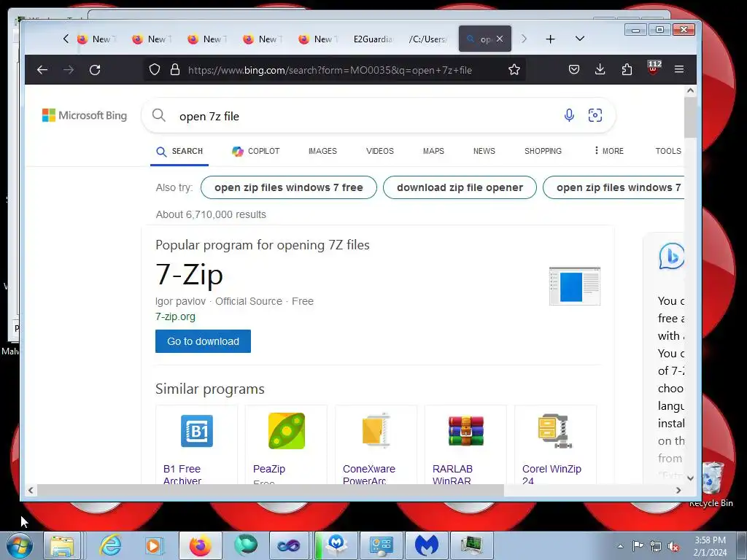
Task: Click the Go to download button
Action: click(203, 341)
